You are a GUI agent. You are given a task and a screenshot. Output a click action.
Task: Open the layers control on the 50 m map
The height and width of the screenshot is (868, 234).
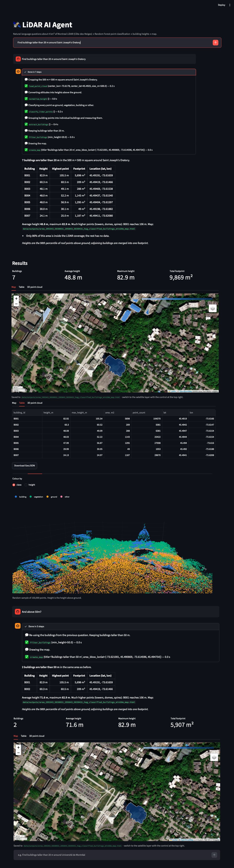click(x=214, y=757)
